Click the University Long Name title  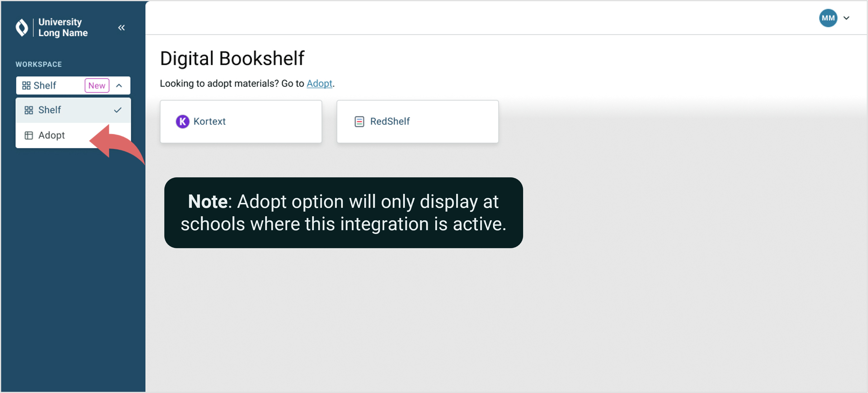[x=63, y=27]
